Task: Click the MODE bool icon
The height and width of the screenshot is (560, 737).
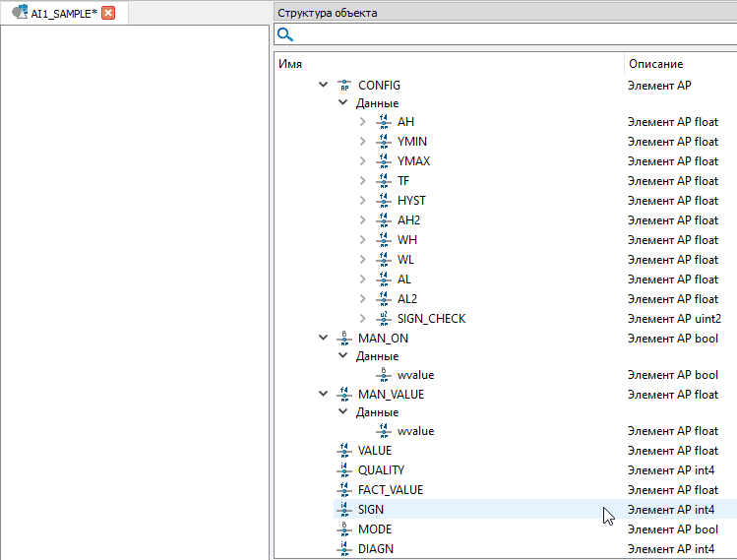Action: [343, 529]
